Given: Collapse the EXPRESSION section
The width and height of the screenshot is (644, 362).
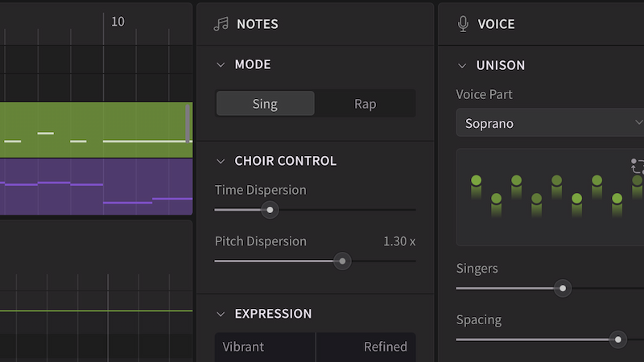Looking at the screenshot, I should [221, 314].
